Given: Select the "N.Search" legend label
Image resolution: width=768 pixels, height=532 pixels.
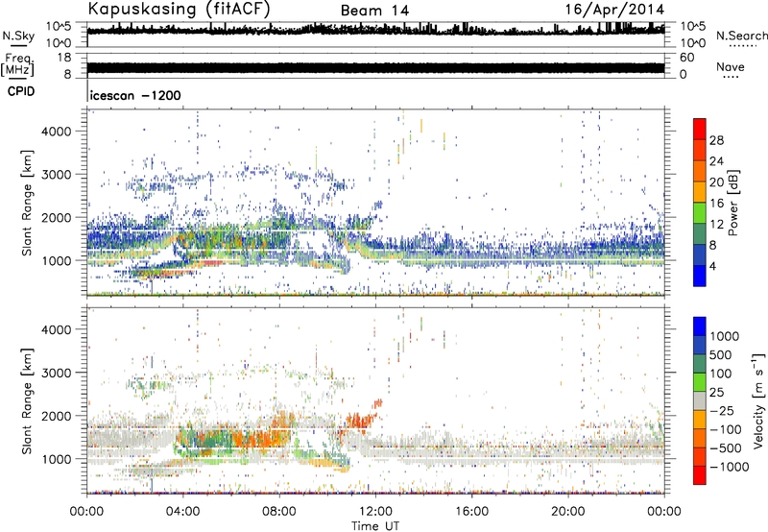Looking at the screenshot, I should coord(742,36).
